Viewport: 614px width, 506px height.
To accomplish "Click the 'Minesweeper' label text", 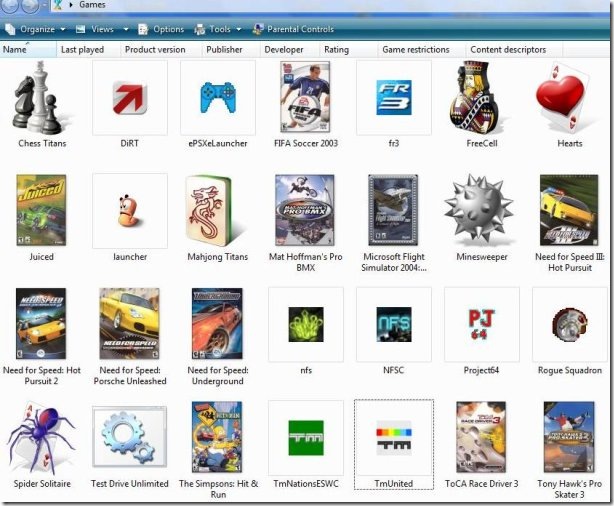I will click(x=482, y=257).
